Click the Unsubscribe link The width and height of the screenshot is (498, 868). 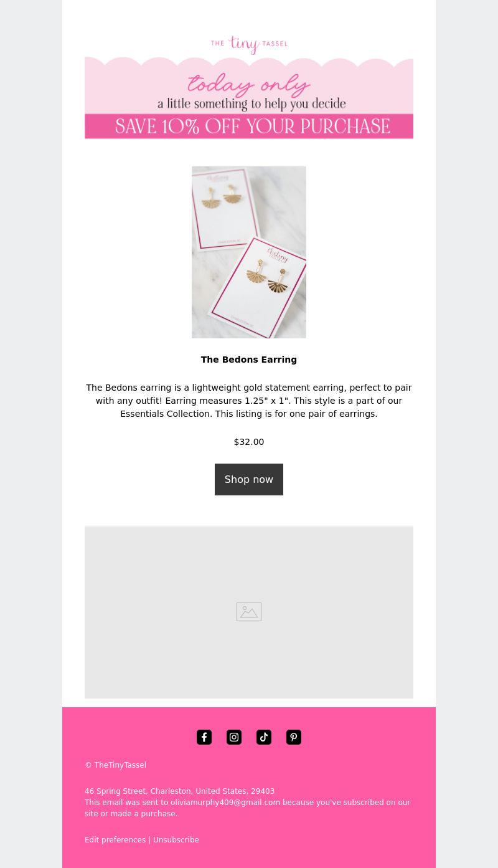pyautogui.click(x=176, y=840)
